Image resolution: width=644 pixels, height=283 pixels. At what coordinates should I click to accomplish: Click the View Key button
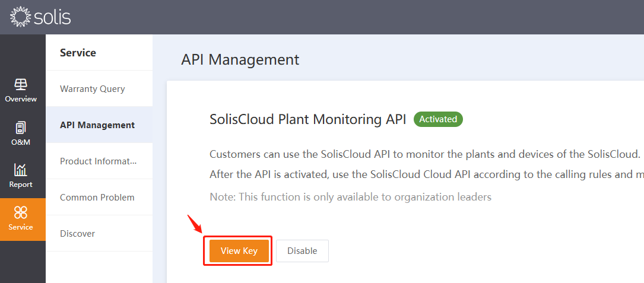pos(239,250)
